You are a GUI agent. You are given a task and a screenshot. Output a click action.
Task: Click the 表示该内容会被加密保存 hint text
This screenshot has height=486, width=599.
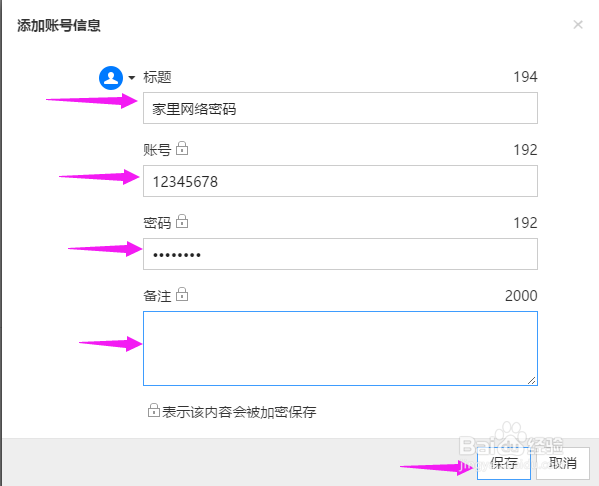[x=239, y=412]
